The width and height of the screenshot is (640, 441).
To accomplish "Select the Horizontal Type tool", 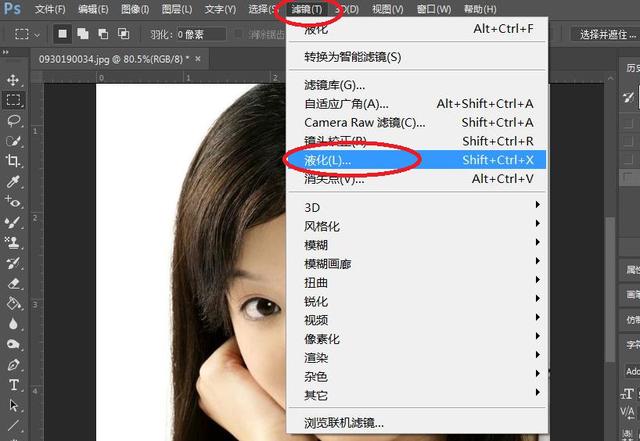I will (14, 385).
